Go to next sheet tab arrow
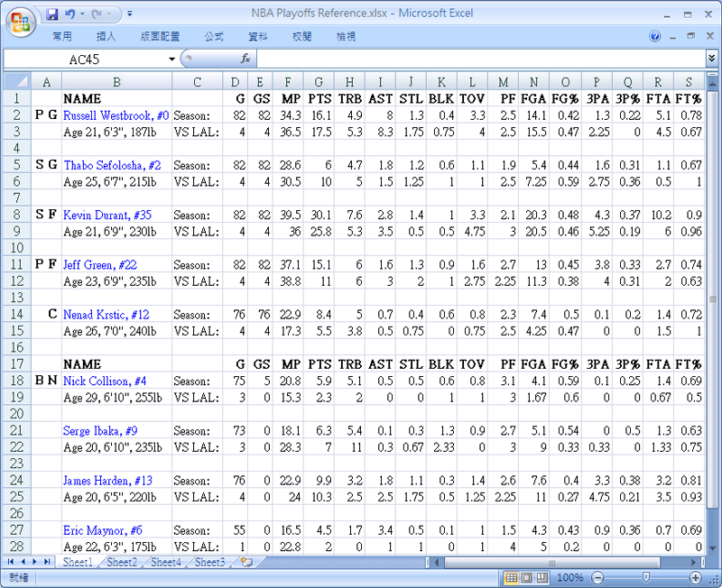Screen dimensions: 722x588 point(34,561)
